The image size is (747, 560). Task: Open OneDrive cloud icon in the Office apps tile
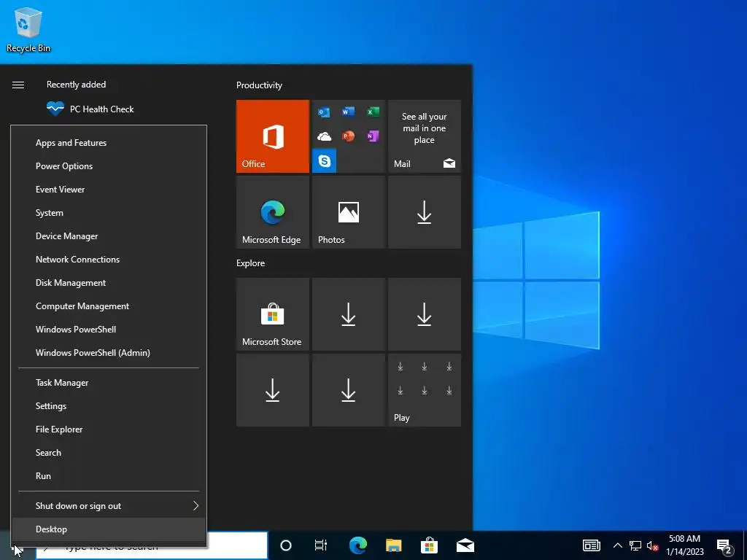point(324,136)
